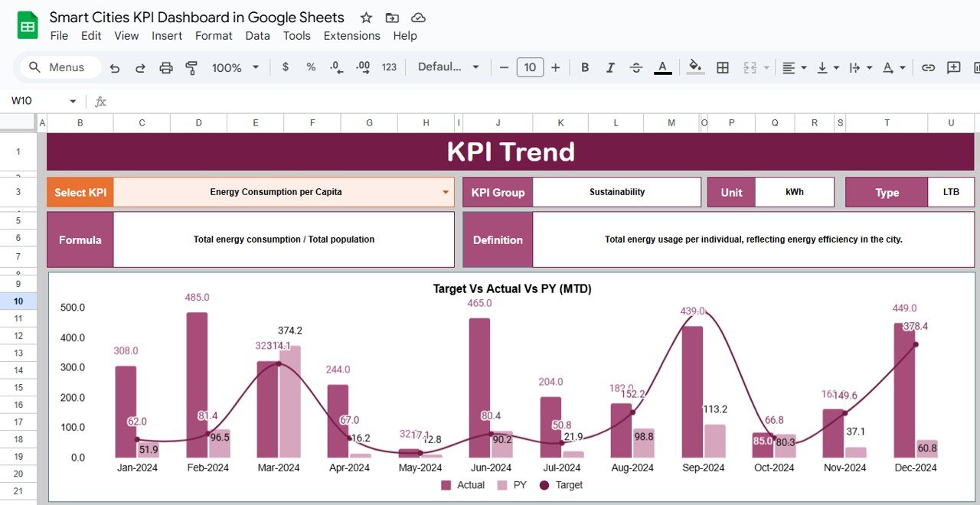Format as currency with dollar icon

pos(286,67)
